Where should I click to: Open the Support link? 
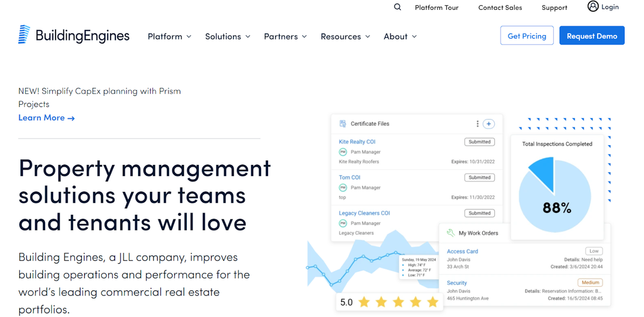[554, 8]
